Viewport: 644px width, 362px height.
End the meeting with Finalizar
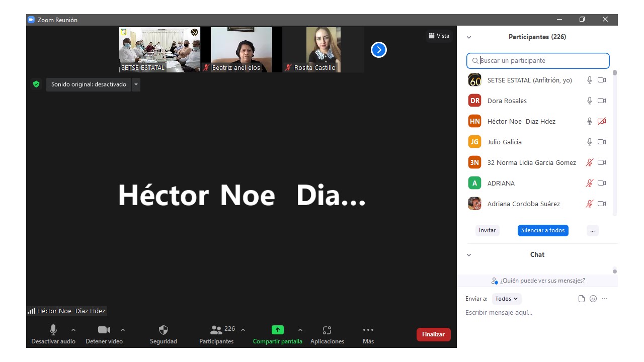click(x=433, y=334)
